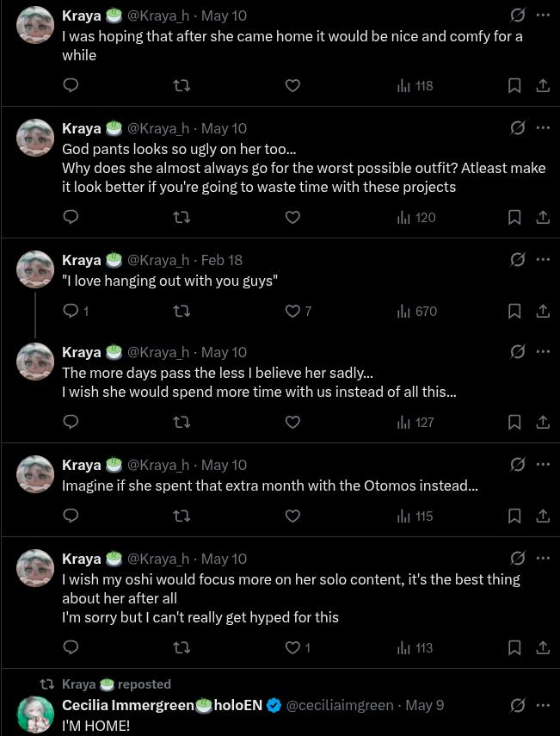The image size is (560, 736).
Task: Bookmark the 'nice and comfy' tweet
Action: click(514, 85)
